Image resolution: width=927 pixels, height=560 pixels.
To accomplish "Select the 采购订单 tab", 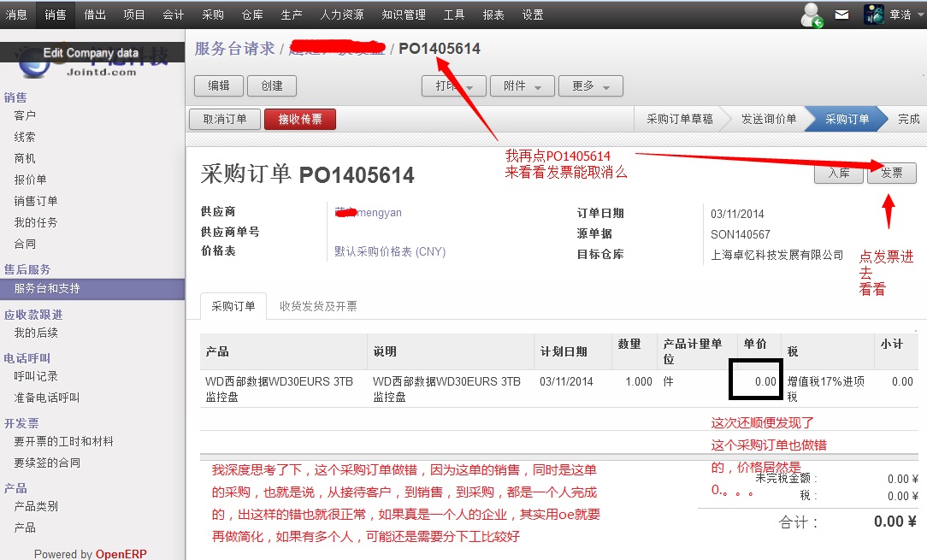I will (233, 306).
